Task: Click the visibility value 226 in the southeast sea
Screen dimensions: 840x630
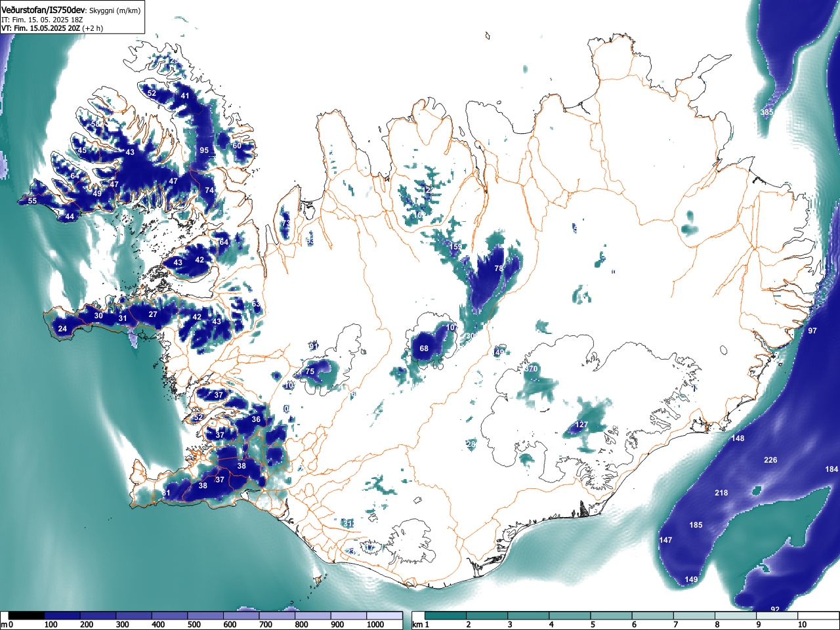Action: 770,460
